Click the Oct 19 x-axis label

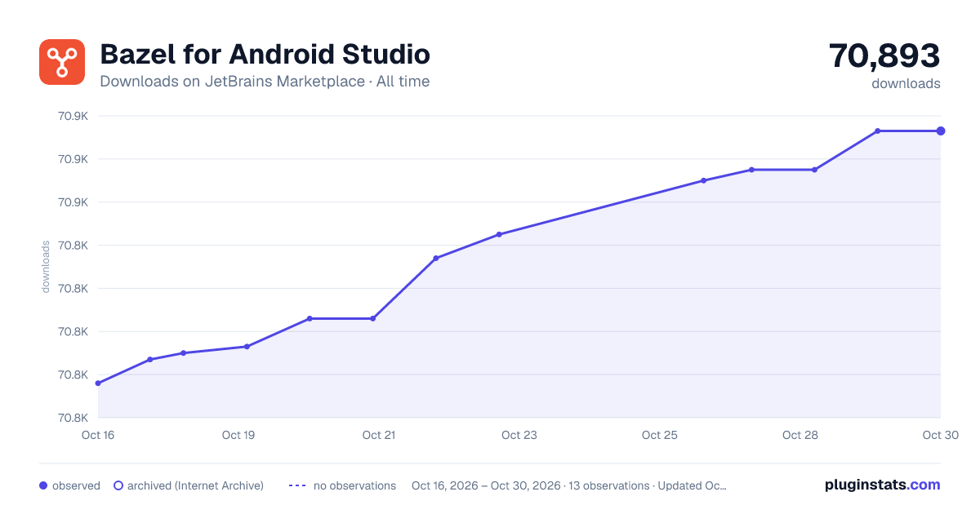point(238,435)
